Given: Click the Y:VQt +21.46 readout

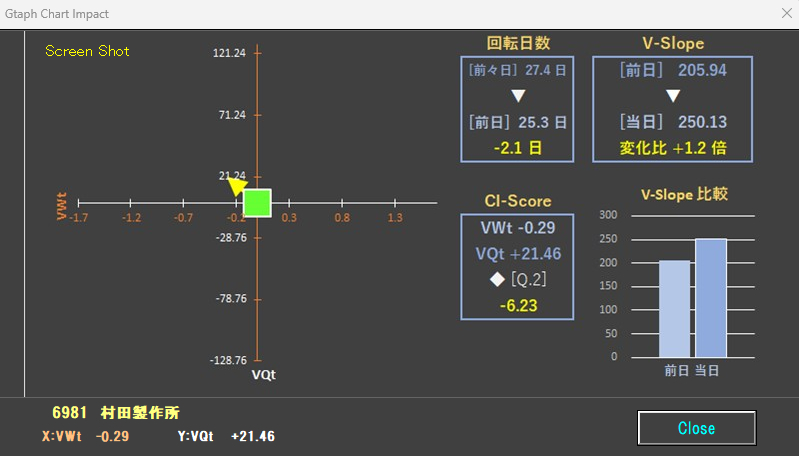Looking at the screenshot, I should click(x=226, y=437).
